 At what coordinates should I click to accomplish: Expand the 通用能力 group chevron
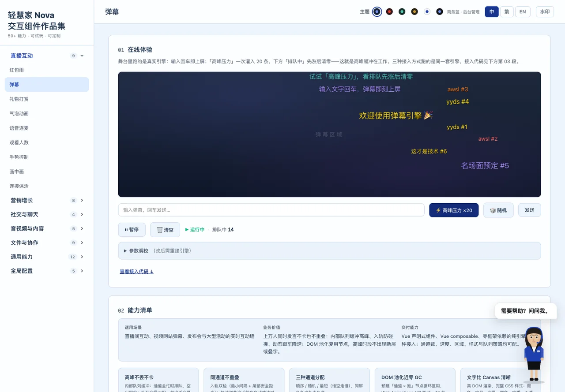[82, 257]
